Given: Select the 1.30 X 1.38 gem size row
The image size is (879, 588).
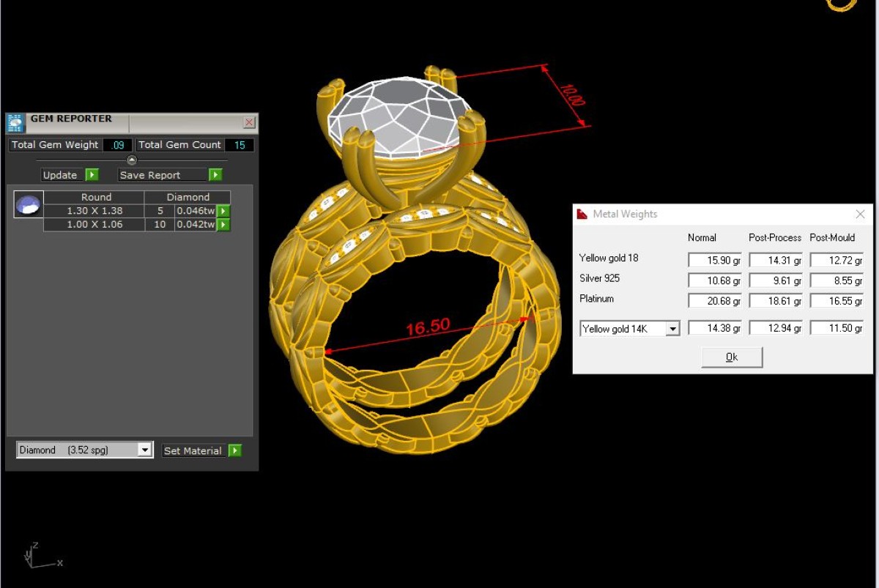Looking at the screenshot, I should pos(94,211).
